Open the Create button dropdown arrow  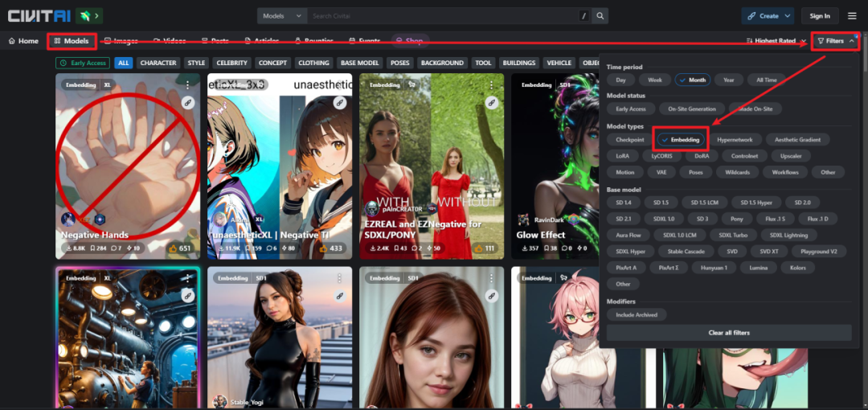coord(787,16)
